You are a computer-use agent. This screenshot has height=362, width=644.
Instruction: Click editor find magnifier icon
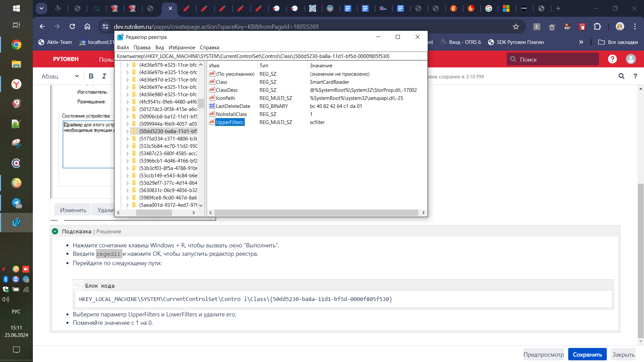tap(621, 76)
